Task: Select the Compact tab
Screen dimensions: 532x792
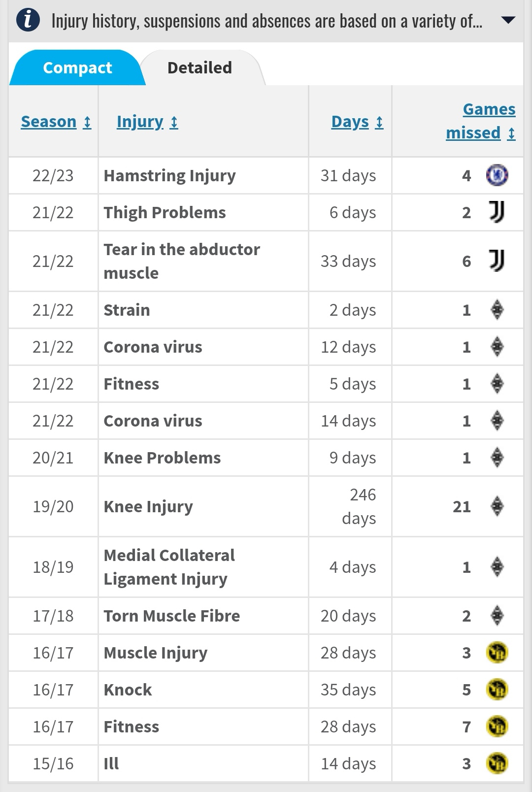Action: coord(77,67)
